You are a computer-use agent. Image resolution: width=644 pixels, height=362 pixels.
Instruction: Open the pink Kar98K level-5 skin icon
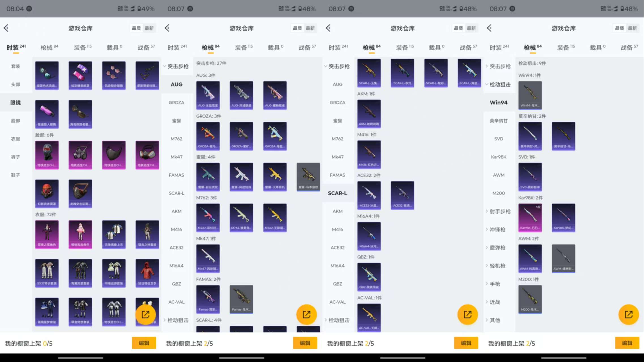tap(530, 217)
